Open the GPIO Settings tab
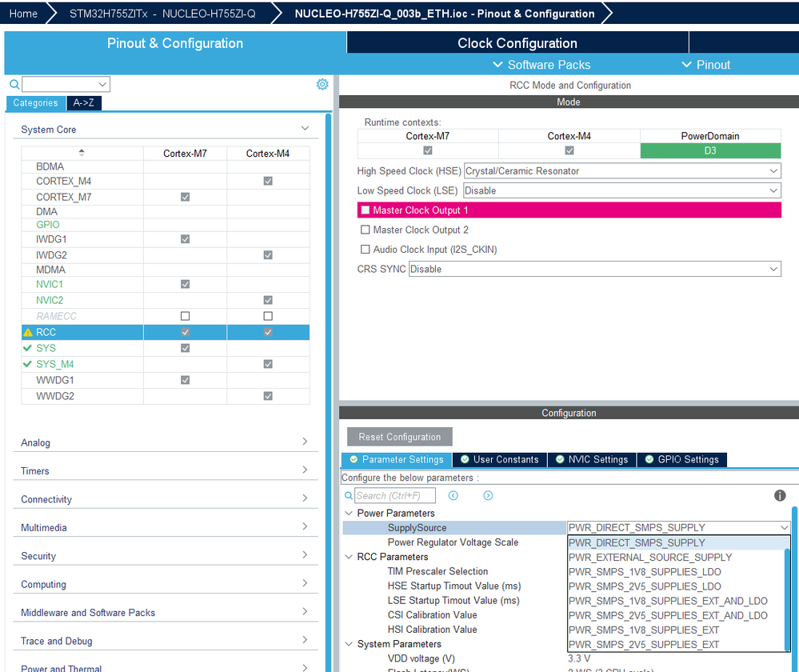This screenshot has width=799, height=672. click(681, 459)
